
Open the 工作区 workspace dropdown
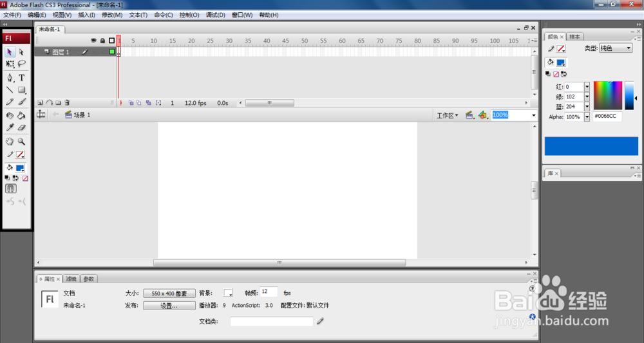coord(448,116)
